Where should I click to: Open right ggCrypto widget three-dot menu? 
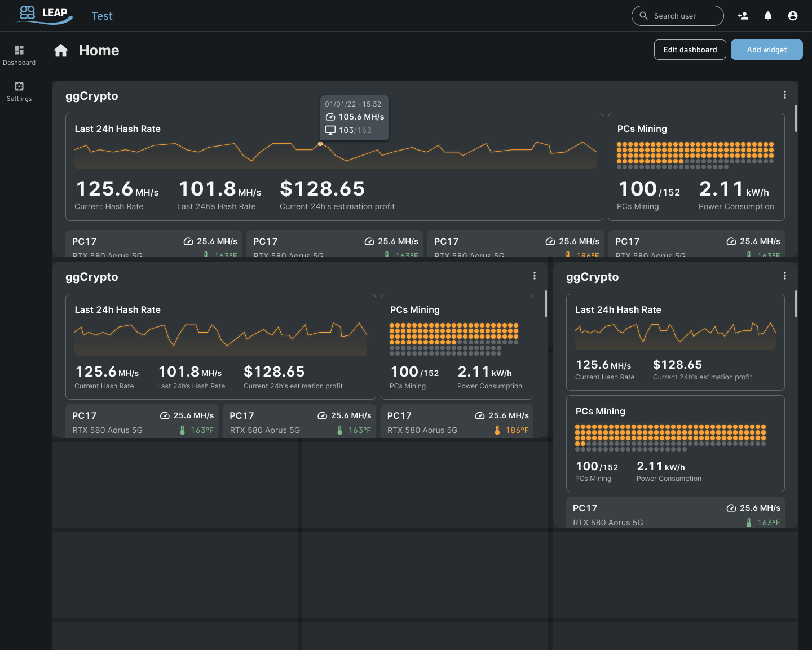tap(785, 276)
